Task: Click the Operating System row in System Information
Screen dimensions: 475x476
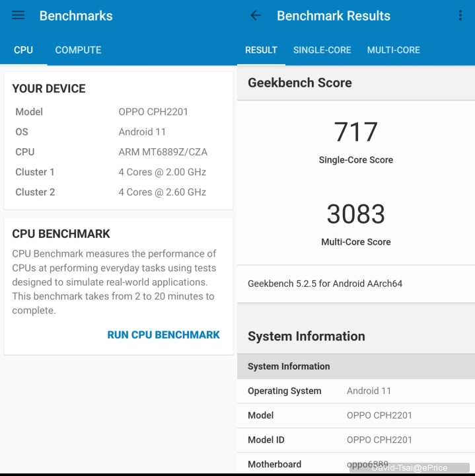Action: [356, 391]
